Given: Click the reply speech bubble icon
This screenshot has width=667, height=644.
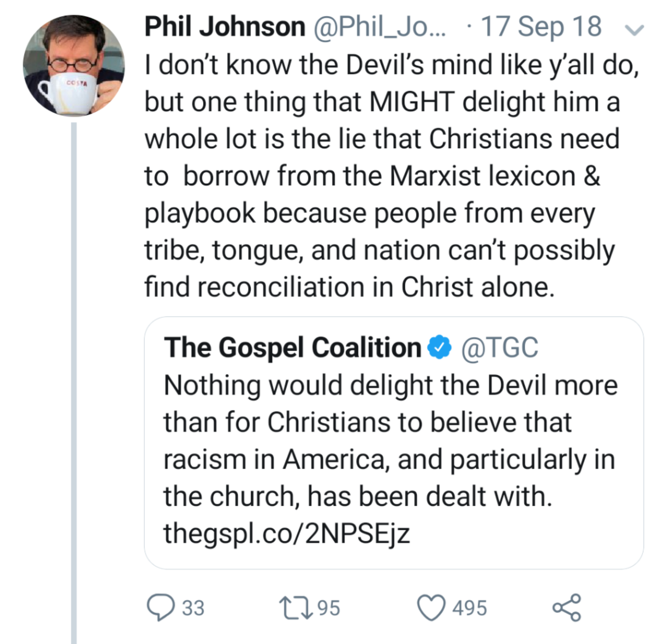Looking at the screenshot, I should tap(161, 608).
